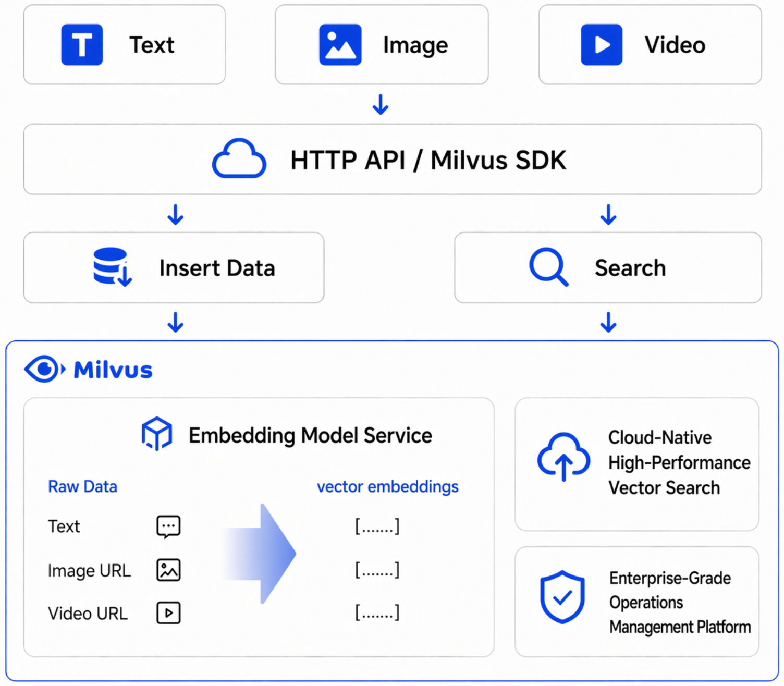Viewport: 784px width, 686px height.
Task: Click the "vector embeddings" column heading
Action: click(388, 487)
